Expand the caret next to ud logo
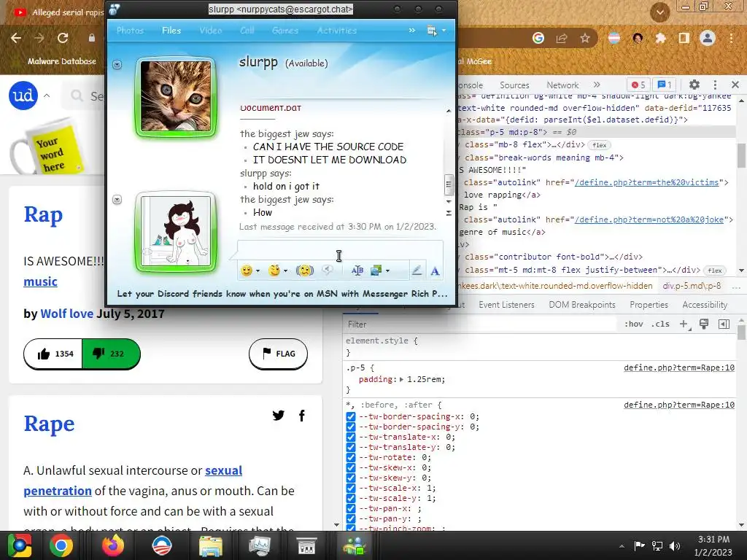The height and width of the screenshot is (560, 747). (47, 96)
